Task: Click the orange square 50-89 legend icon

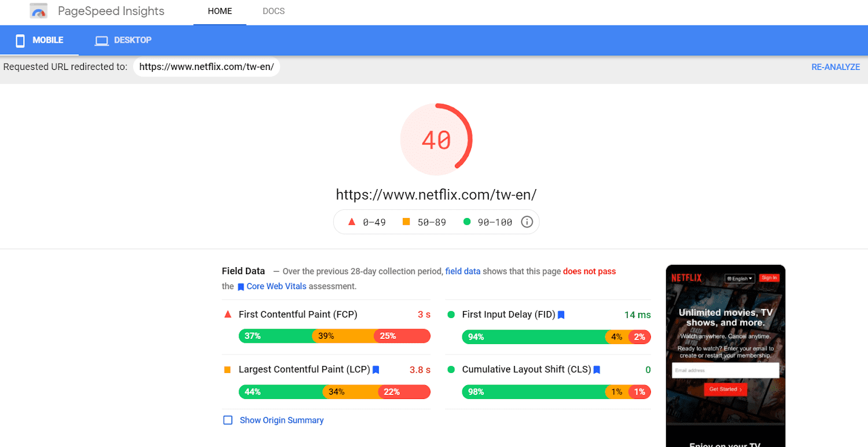Action: pyautogui.click(x=406, y=221)
